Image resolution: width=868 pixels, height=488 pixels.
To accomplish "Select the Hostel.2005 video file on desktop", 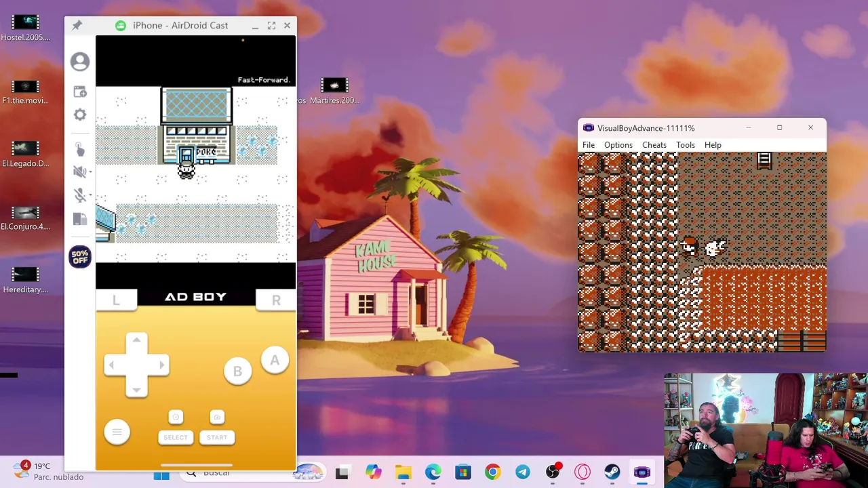I will click(x=26, y=28).
